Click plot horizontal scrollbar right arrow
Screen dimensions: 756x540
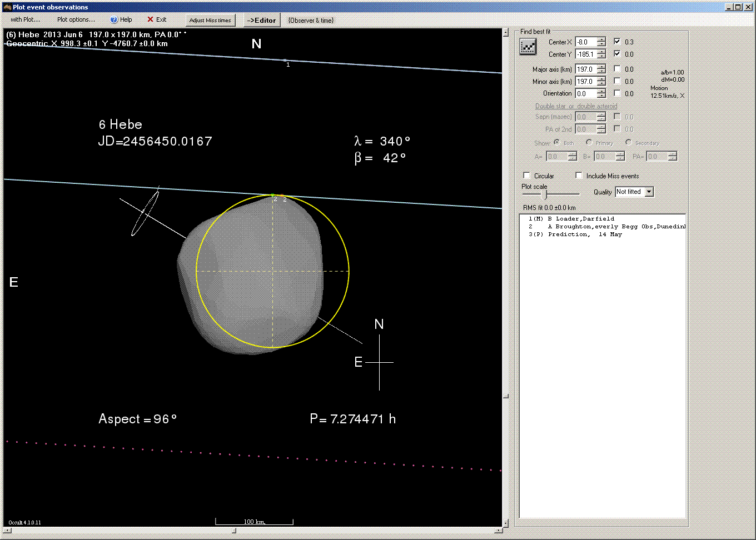tap(498, 531)
